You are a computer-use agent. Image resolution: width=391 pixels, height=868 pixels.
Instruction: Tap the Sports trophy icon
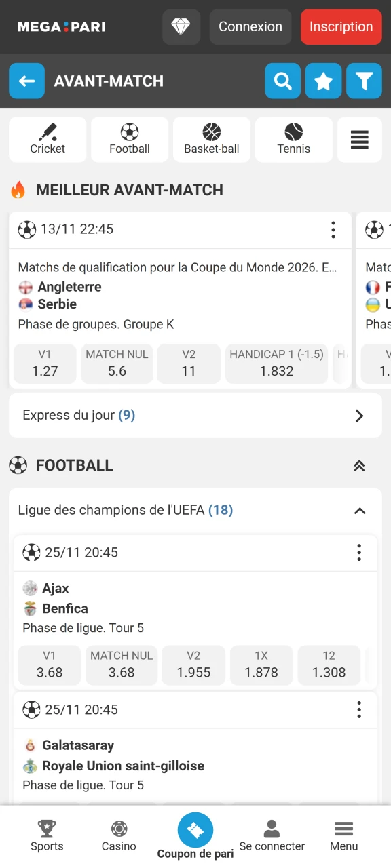tap(47, 829)
